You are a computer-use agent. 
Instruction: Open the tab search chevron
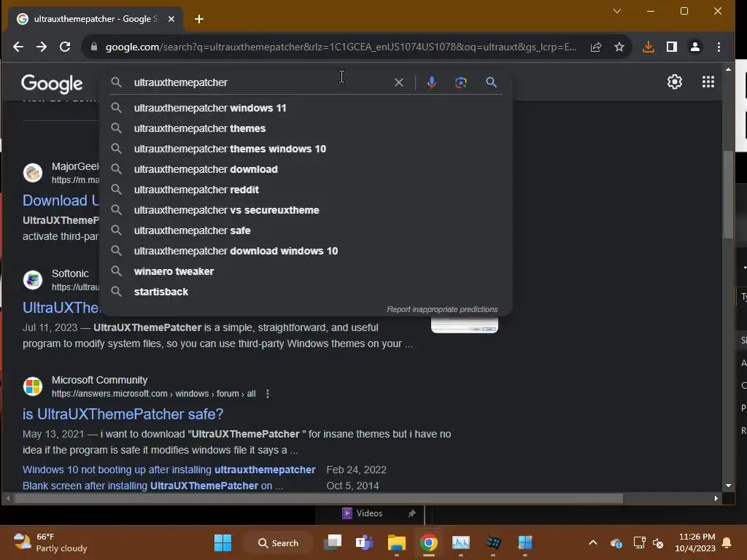617,11
